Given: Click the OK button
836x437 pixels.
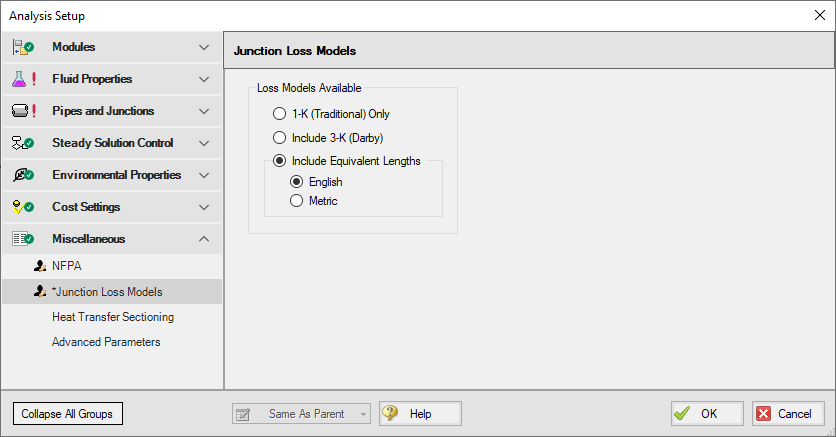Looking at the screenshot, I should click(x=707, y=414).
